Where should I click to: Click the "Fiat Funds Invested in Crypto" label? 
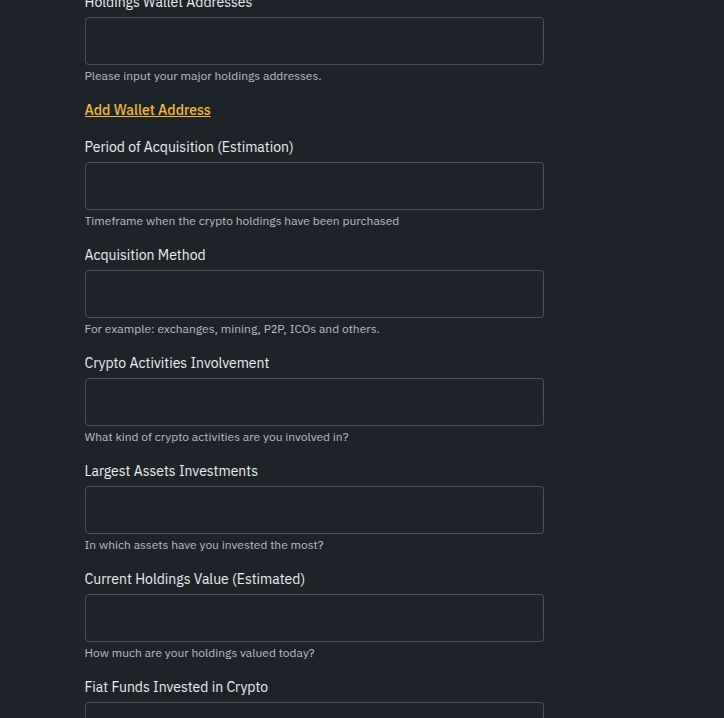pyautogui.click(x=176, y=687)
